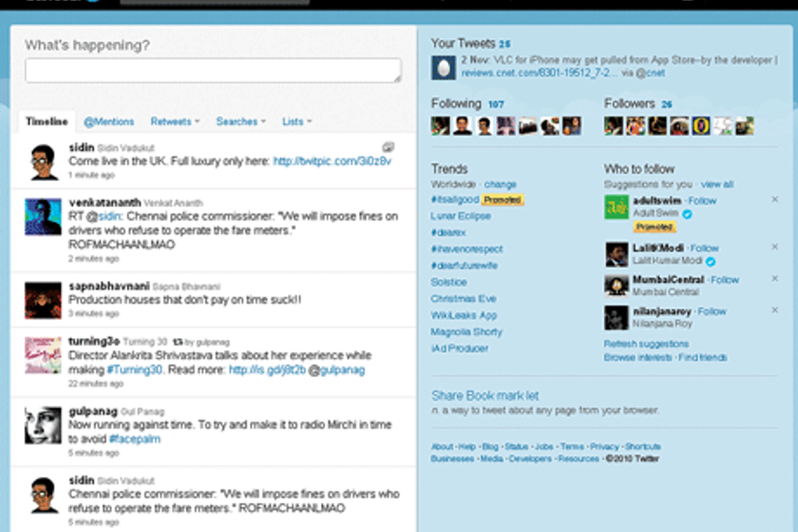This screenshot has height=532, width=798.
Task: Select the Timeline tab
Action: click(x=47, y=121)
